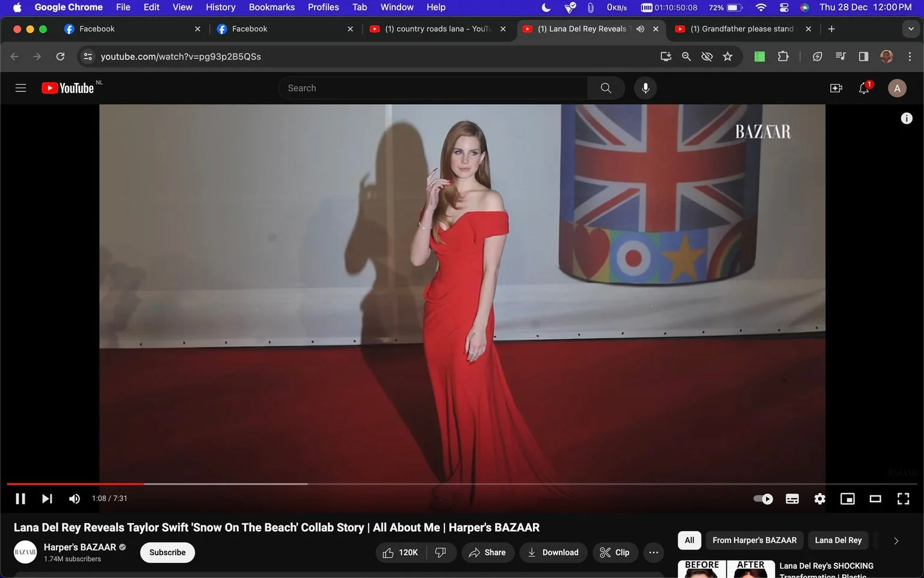Screen dimensions: 924x578
Task: Skip to the next video
Action: tap(47, 499)
